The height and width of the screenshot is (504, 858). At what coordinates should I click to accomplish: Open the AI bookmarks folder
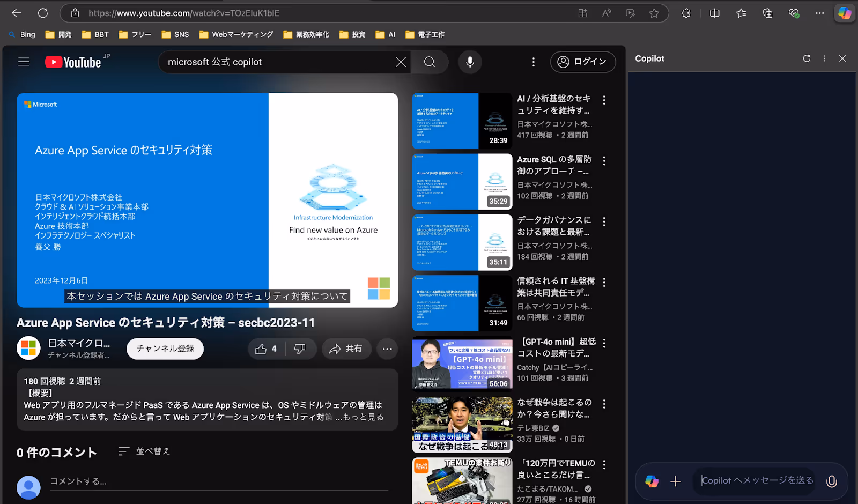coord(386,34)
